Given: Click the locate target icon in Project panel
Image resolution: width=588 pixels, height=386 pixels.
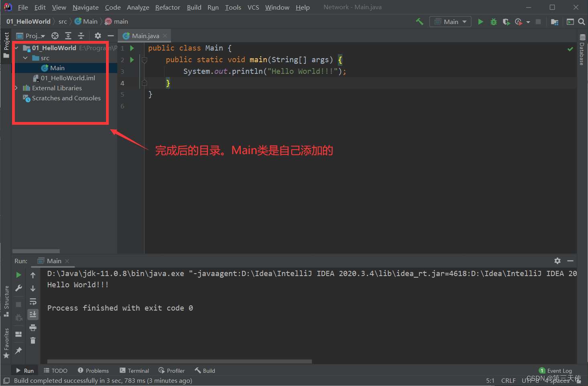Looking at the screenshot, I should click(x=55, y=36).
